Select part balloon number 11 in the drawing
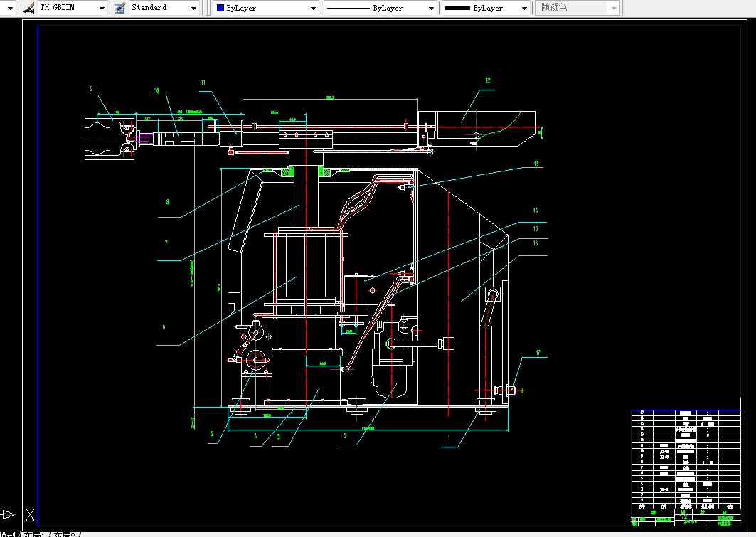The width and height of the screenshot is (756, 537). [203, 83]
